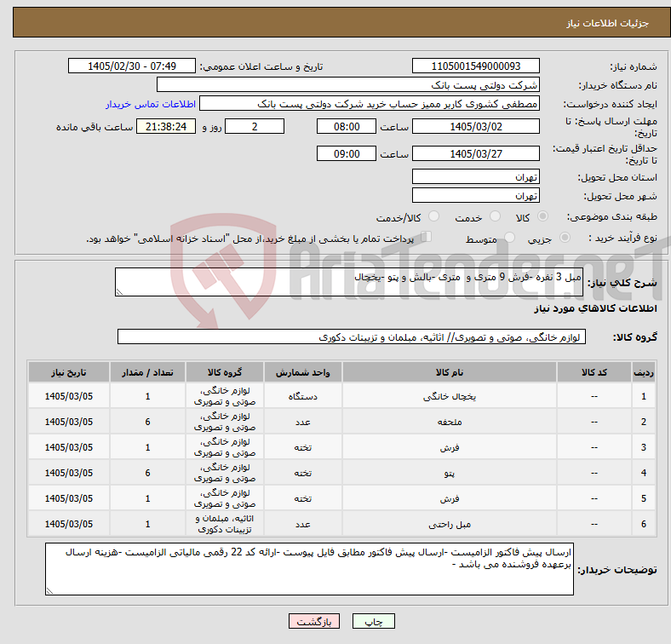This screenshot has width=671, height=644.
Task: Click the گروه کالا column header
Action: [225, 372]
